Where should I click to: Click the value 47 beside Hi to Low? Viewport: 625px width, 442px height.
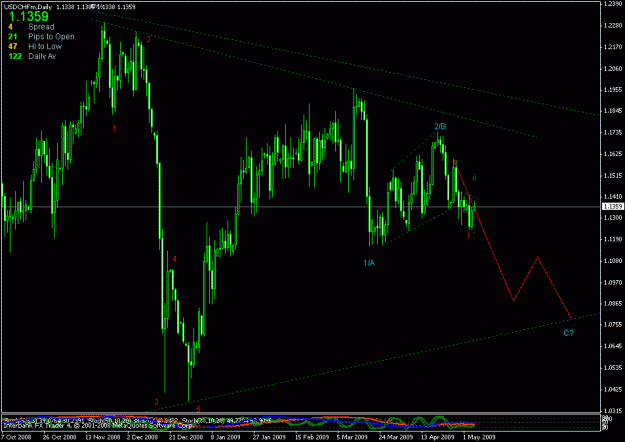[13, 46]
